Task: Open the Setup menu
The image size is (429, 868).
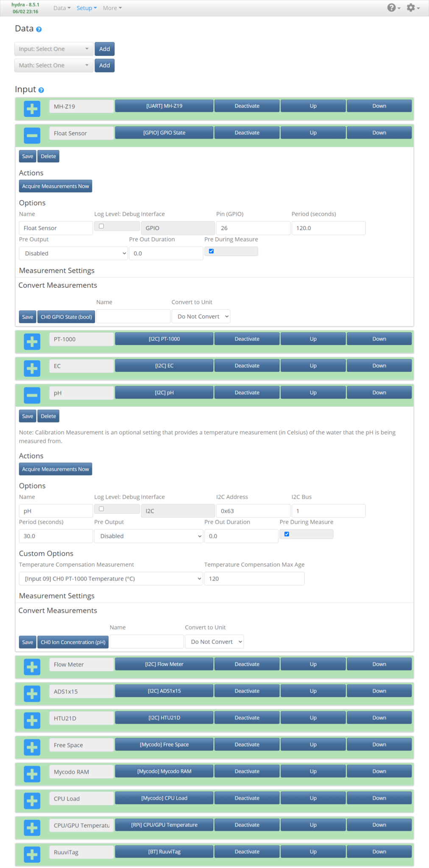Action: pyautogui.click(x=86, y=8)
